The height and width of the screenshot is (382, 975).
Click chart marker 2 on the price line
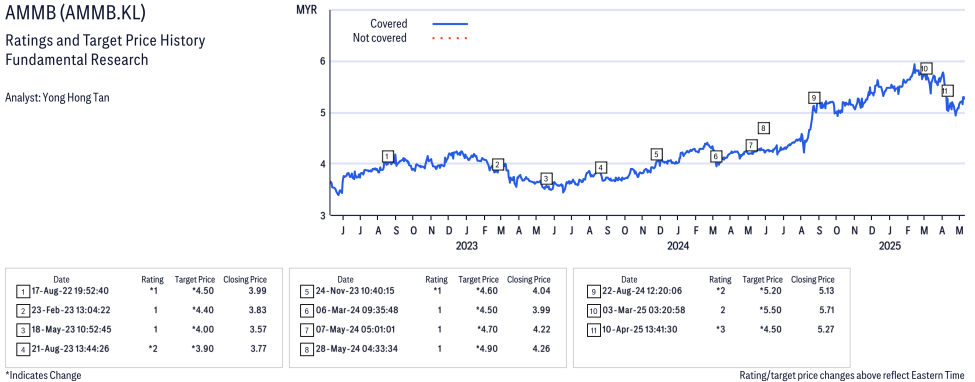(x=497, y=165)
